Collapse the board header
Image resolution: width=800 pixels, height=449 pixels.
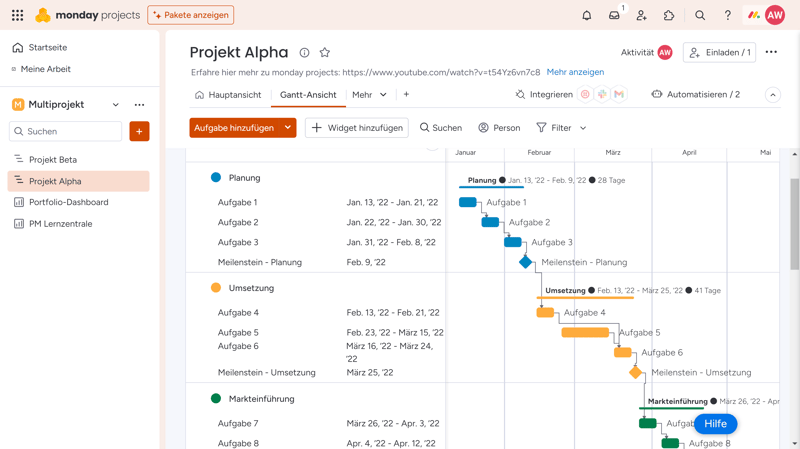(773, 95)
